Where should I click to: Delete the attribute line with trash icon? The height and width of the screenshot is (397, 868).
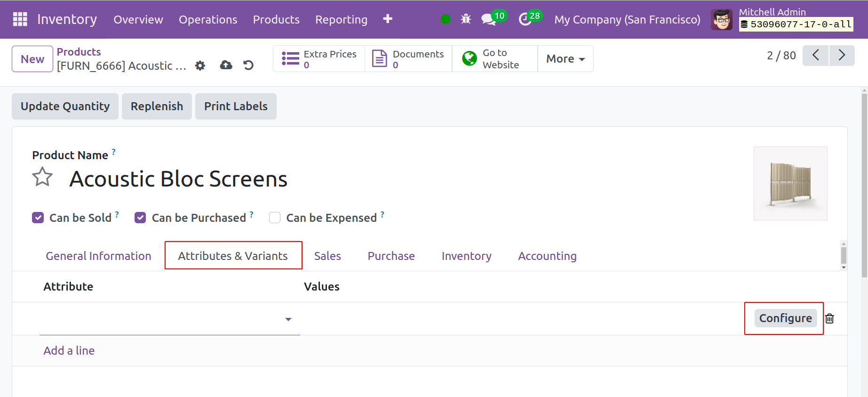[829, 319]
